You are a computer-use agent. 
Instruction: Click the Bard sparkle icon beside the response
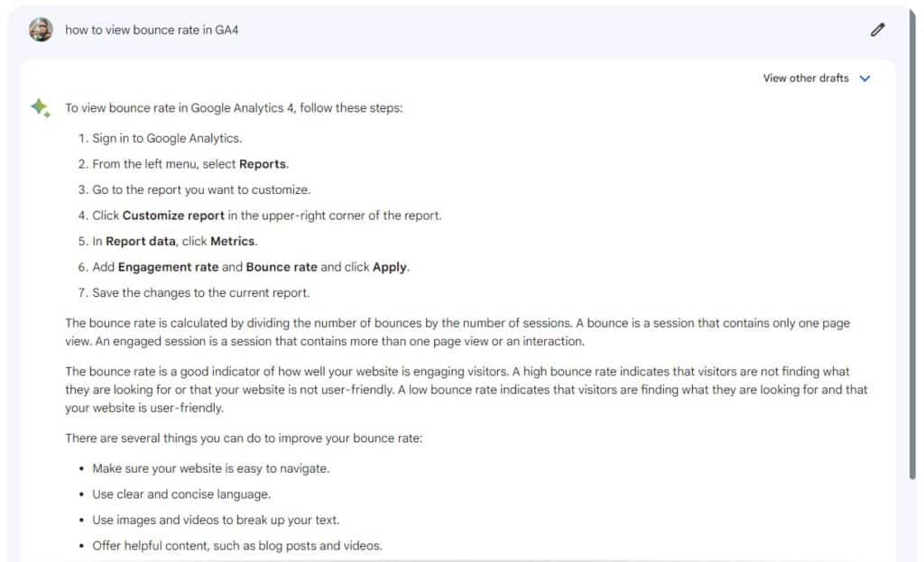click(x=41, y=107)
